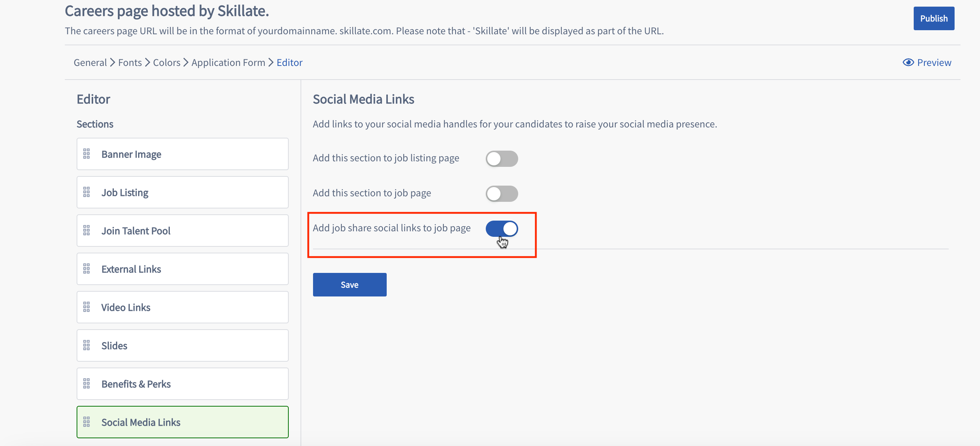Image resolution: width=980 pixels, height=446 pixels.
Task: Click grip icon beside Social Media Links
Action: pyautogui.click(x=86, y=422)
